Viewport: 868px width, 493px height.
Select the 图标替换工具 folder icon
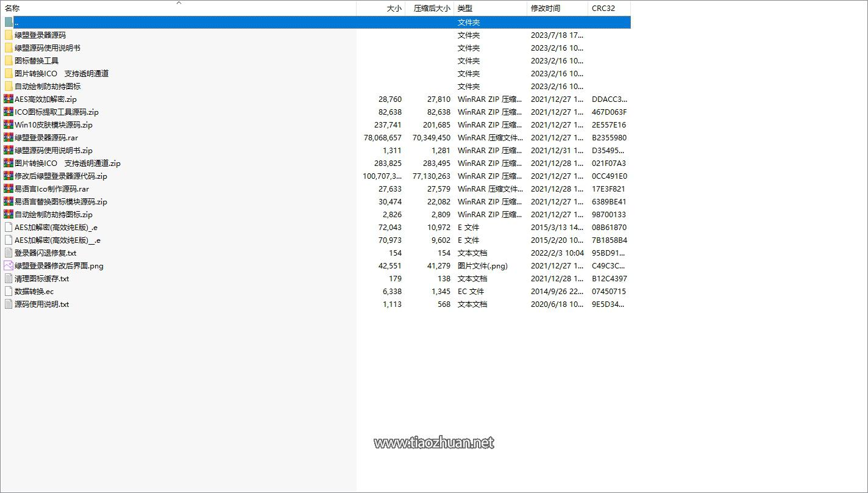(x=8, y=60)
